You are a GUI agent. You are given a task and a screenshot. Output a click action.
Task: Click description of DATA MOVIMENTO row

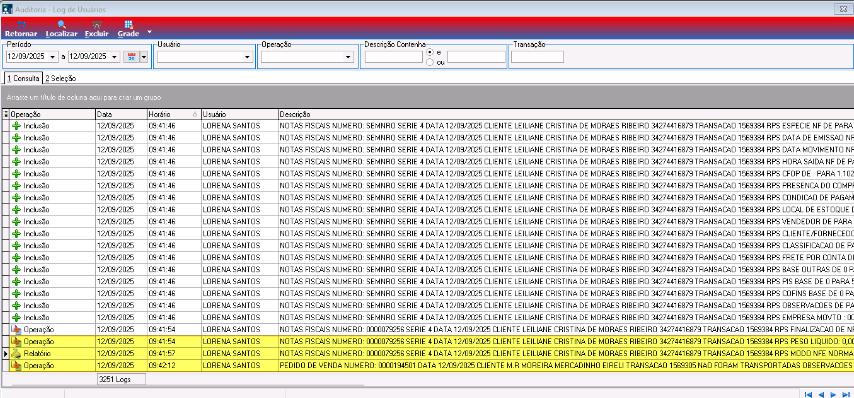tap(566, 150)
